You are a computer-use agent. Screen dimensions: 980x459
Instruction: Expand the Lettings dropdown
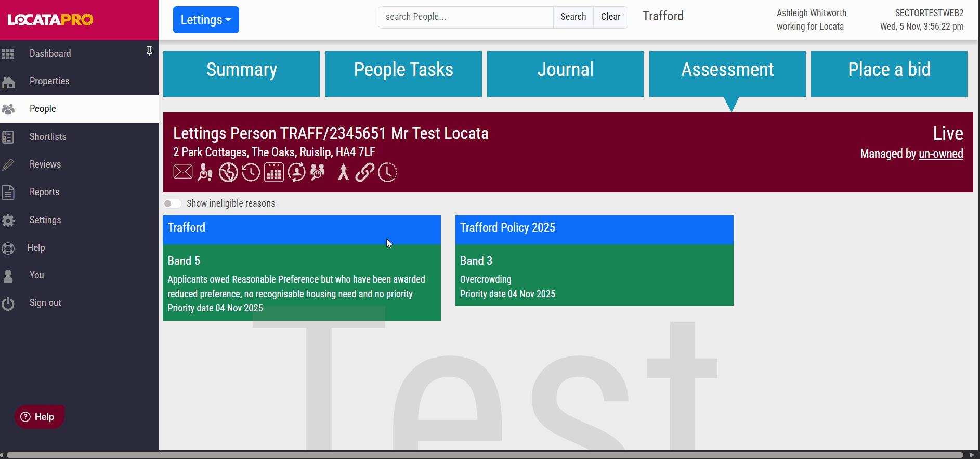(206, 20)
